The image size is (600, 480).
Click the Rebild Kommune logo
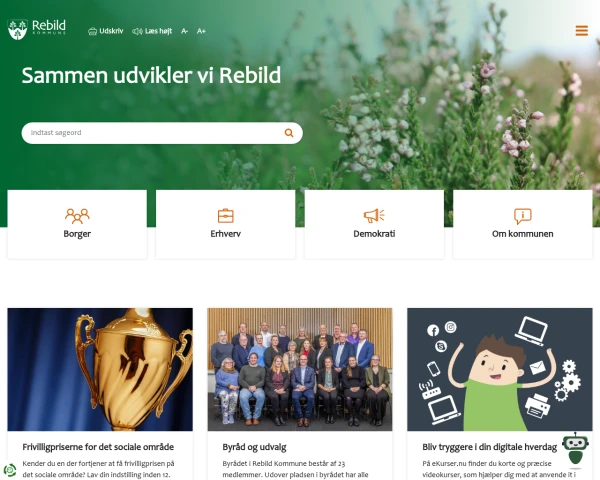pyautogui.click(x=37, y=29)
